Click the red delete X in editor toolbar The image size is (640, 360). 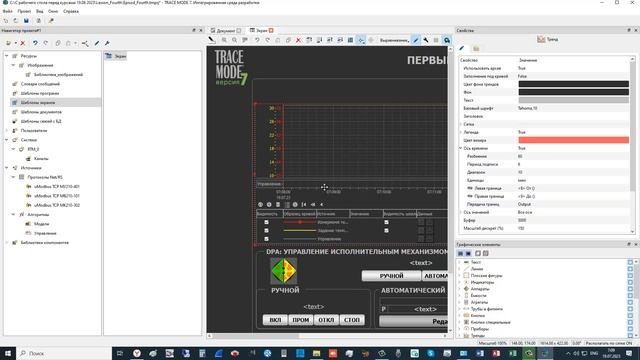coord(298,40)
